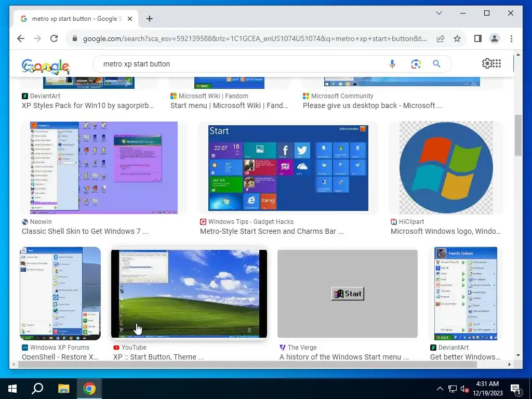Open the Chrome side panel icon
Screen dimensions: 532x399
[x=478, y=38]
